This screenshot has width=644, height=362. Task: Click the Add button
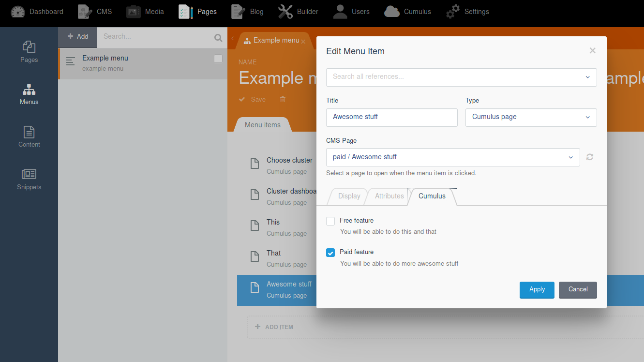[x=77, y=37]
